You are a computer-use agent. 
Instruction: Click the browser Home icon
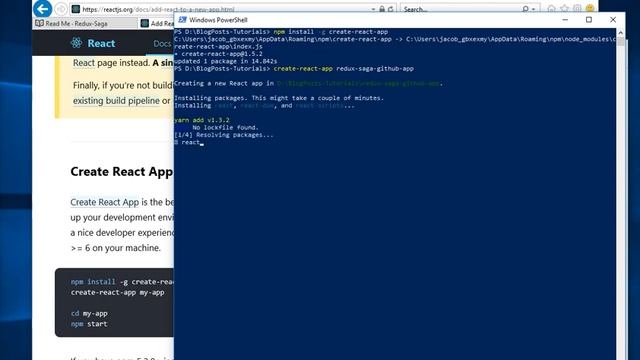tap(551, 9)
